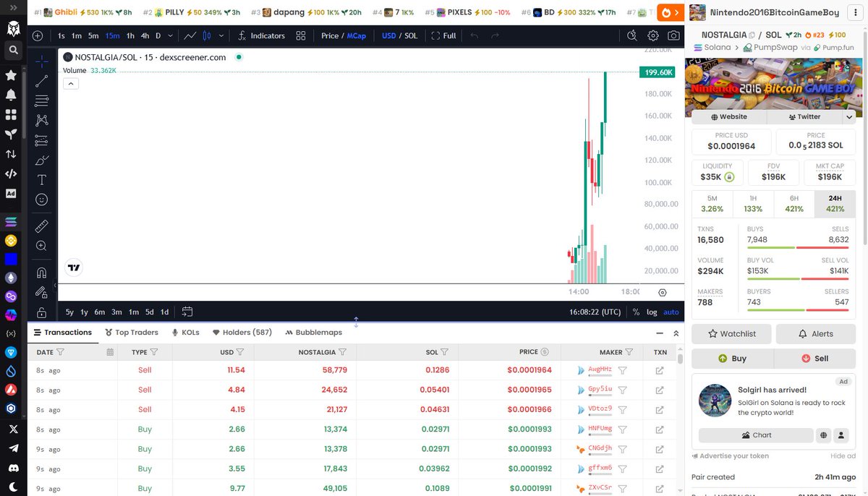Collapse the Volume indicator legend chevron
Screen dimensions: 868x496
(71, 84)
